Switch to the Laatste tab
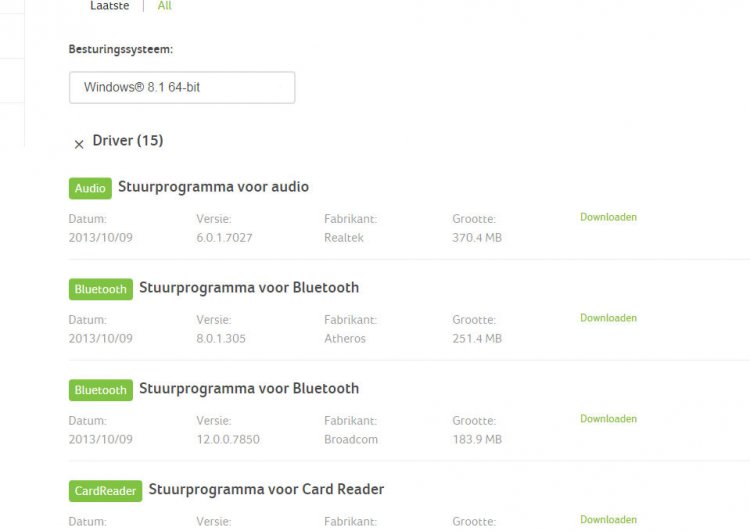 click(x=110, y=6)
